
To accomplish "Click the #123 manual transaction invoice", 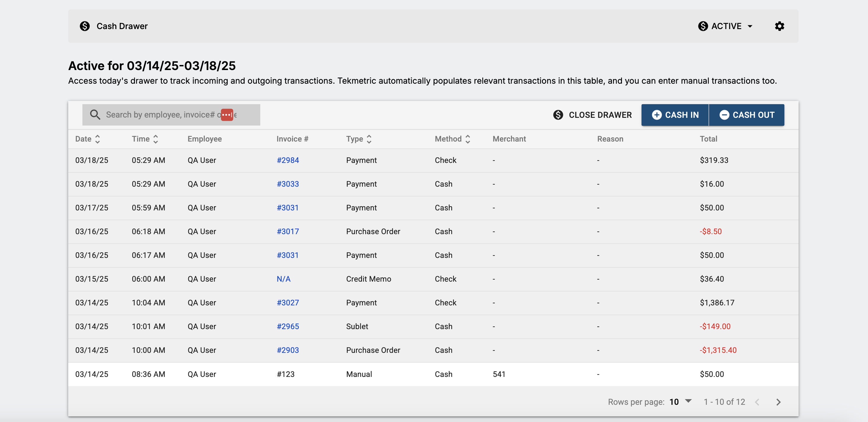I will 285,374.
